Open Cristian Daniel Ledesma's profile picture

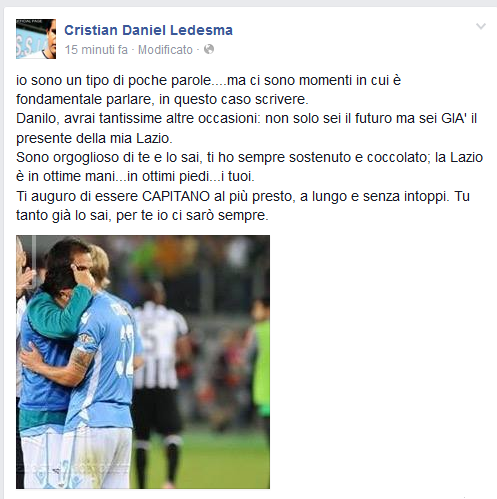(36, 39)
